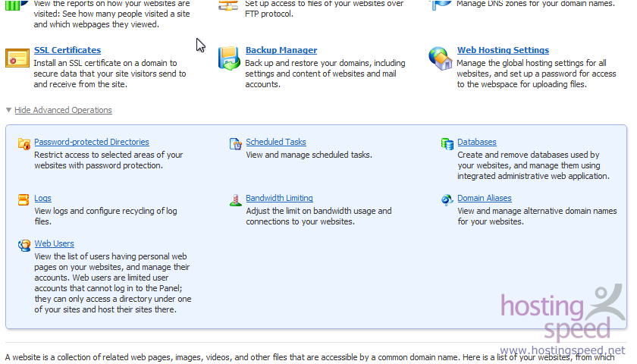Open the Bandwidth Limiting link
Viewport: 637px width, 364px height.
point(279,198)
